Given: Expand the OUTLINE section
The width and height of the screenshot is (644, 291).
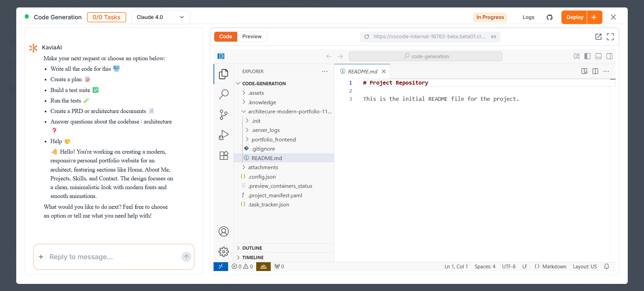Looking at the screenshot, I should click(252, 248).
